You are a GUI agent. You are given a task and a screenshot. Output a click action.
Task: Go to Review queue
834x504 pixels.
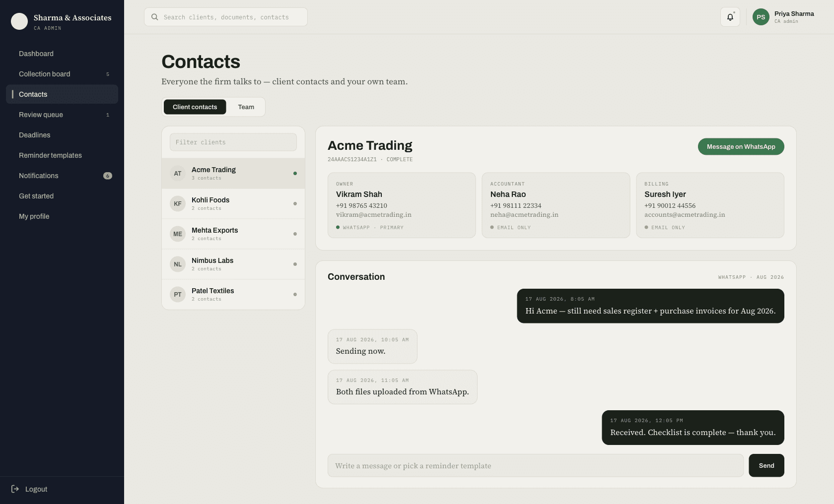pos(62,115)
